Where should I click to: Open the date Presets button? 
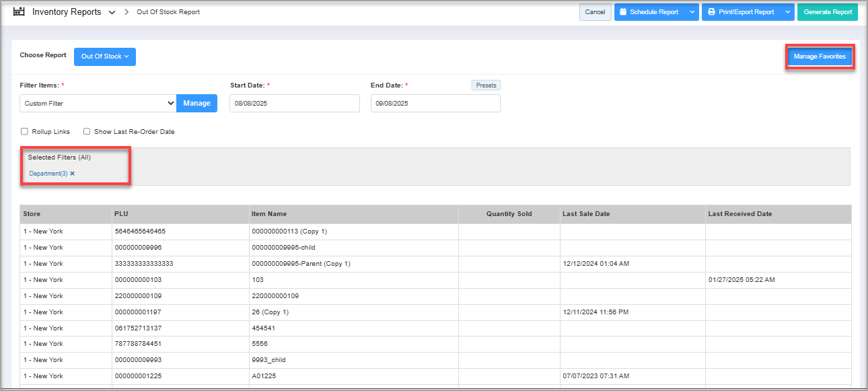(486, 85)
